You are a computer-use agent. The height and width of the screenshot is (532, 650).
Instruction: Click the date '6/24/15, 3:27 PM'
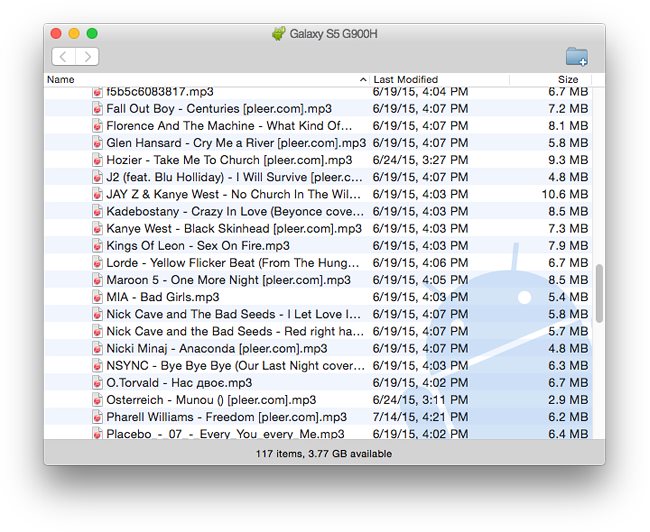click(x=420, y=160)
